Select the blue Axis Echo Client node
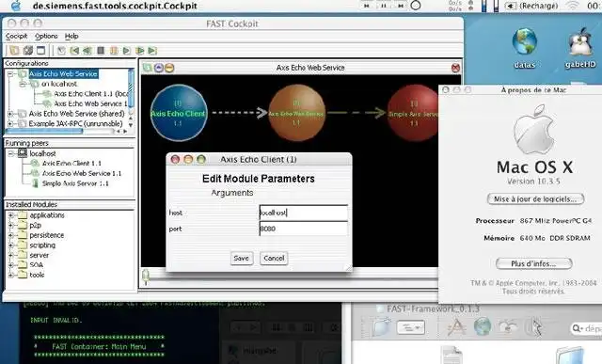 pyautogui.click(x=179, y=113)
